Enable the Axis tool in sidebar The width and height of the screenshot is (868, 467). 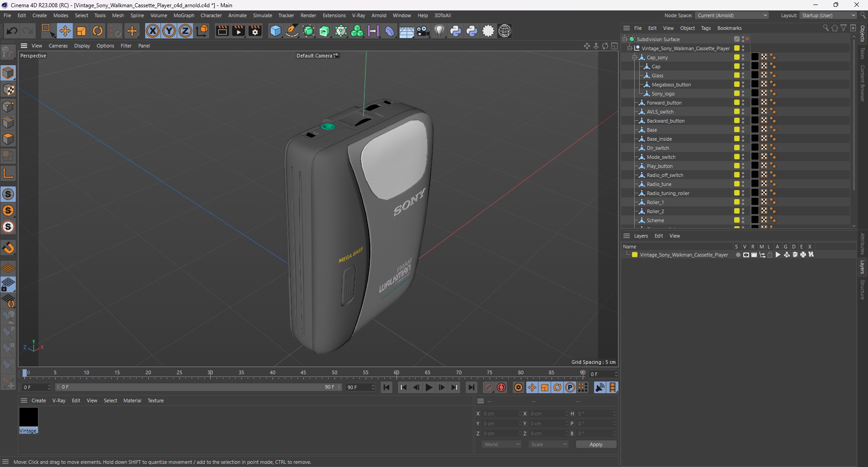(8, 173)
